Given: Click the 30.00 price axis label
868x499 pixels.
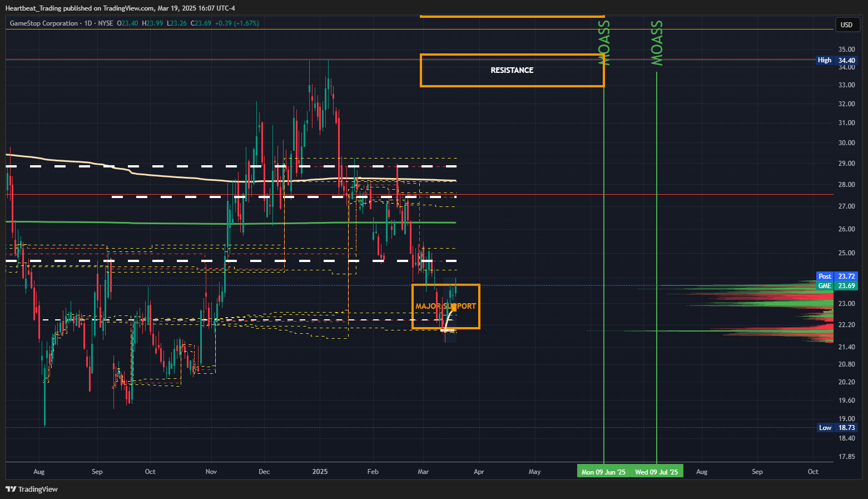Looking at the screenshot, I should coord(846,143).
